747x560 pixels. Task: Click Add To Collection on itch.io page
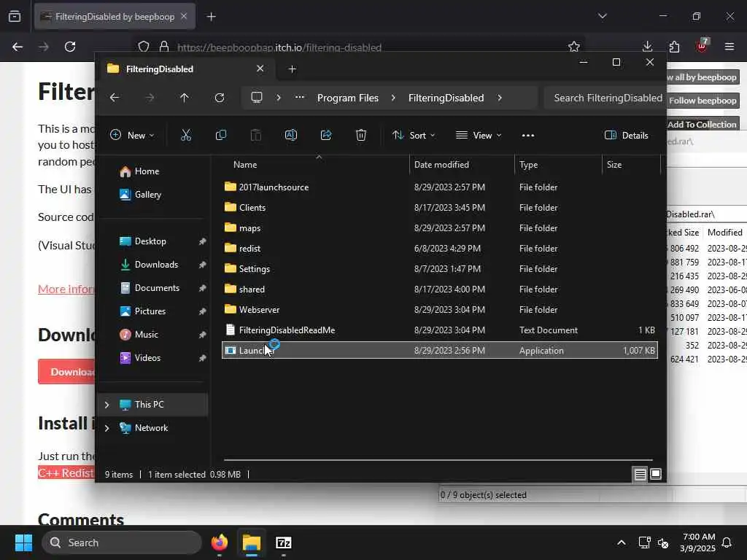point(703,124)
